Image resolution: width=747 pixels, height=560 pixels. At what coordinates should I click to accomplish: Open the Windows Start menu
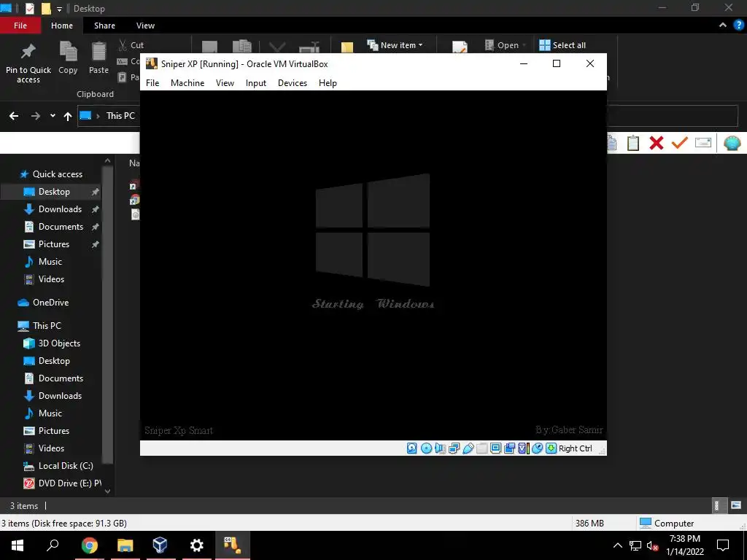18,545
